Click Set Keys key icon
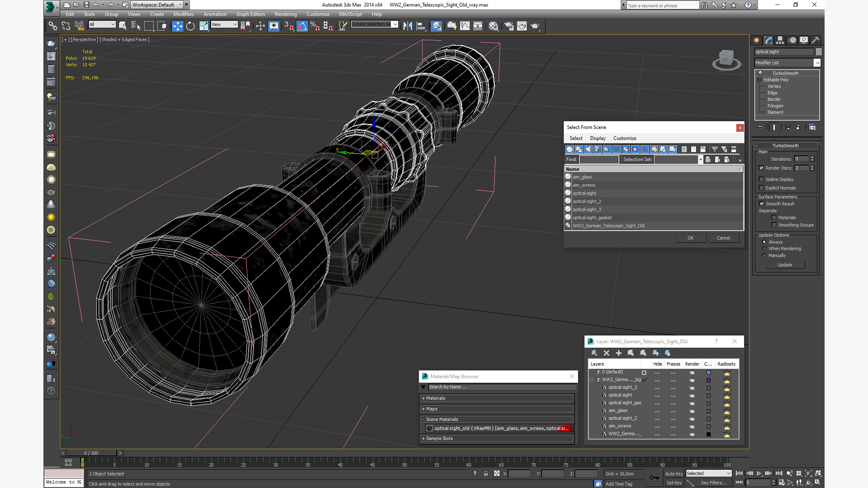Viewport: 868px width, 488px height. click(x=654, y=478)
